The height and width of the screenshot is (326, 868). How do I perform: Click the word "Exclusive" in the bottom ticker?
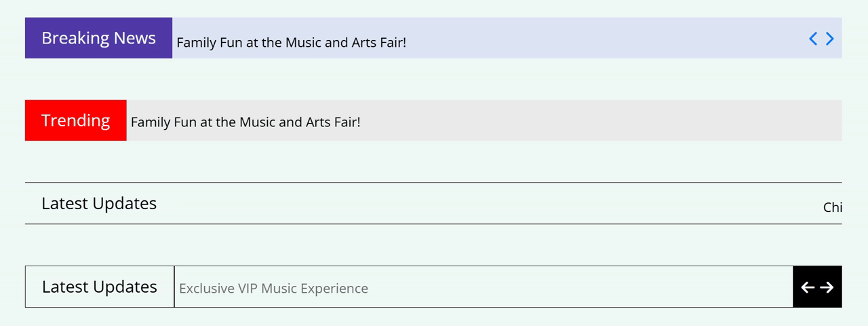point(206,289)
